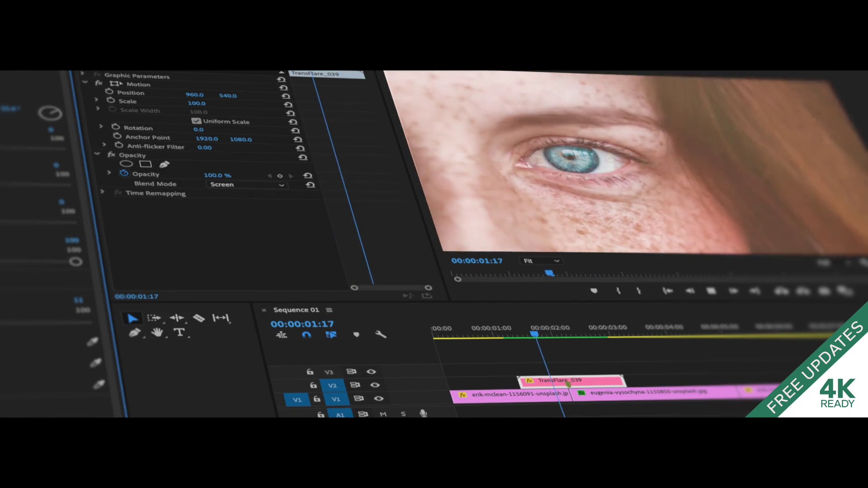Click the Pen tool icon

pos(134,332)
